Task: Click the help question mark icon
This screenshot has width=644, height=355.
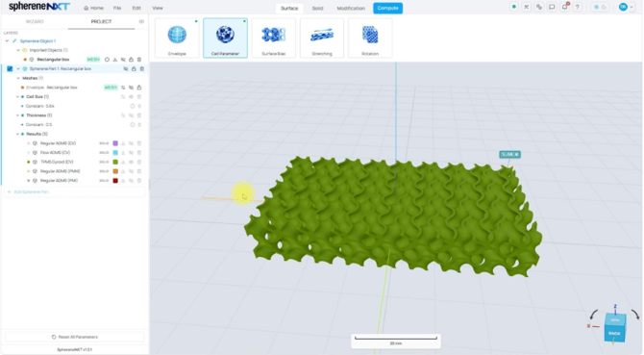Action: [x=578, y=7]
